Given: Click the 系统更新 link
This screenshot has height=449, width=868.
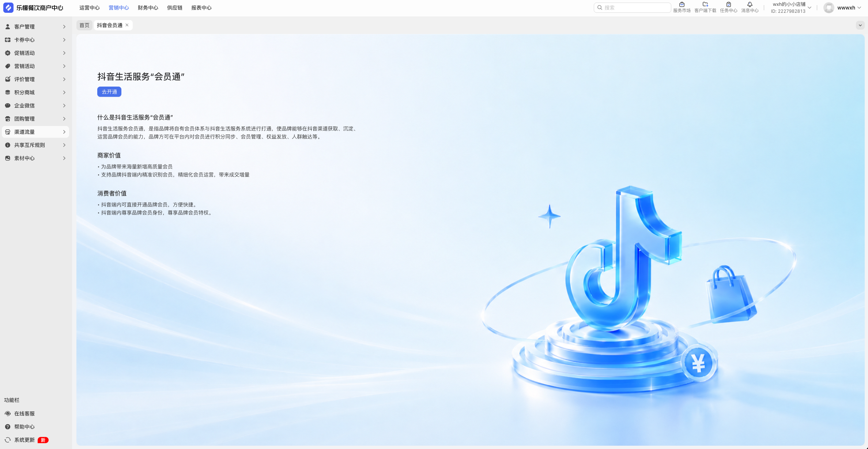Looking at the screenshot, I should click(x=24, y=440).
